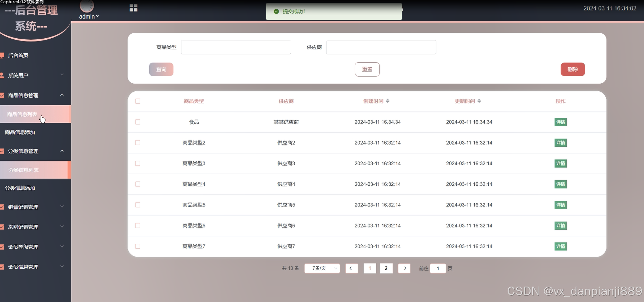Click the admin avatar image

coord(87,6)
